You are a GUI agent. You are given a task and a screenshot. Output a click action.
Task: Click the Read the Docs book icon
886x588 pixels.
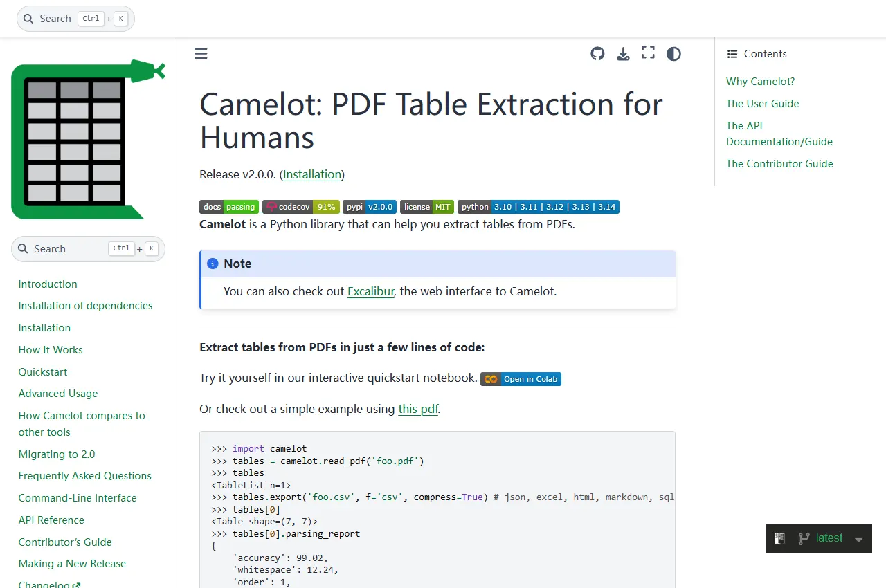click(779, 538)
